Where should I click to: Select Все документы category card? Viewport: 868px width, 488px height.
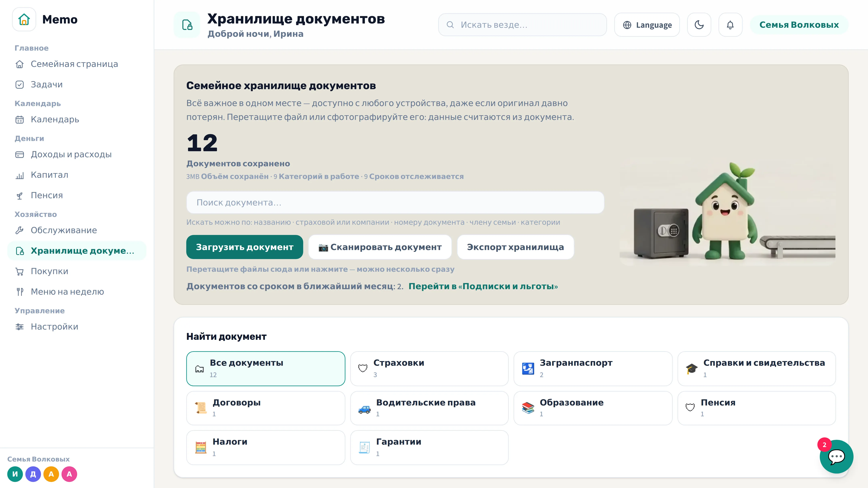coord(265,369)
